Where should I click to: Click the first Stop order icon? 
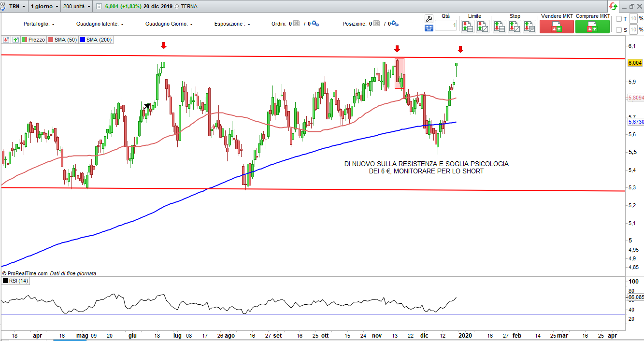(499, 27)
